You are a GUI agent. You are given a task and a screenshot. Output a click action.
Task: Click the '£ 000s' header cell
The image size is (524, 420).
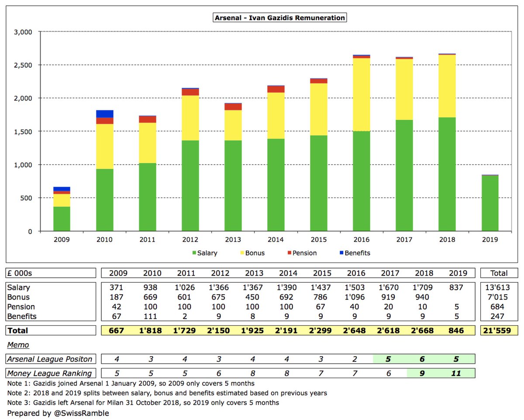[x=52, y=273]
